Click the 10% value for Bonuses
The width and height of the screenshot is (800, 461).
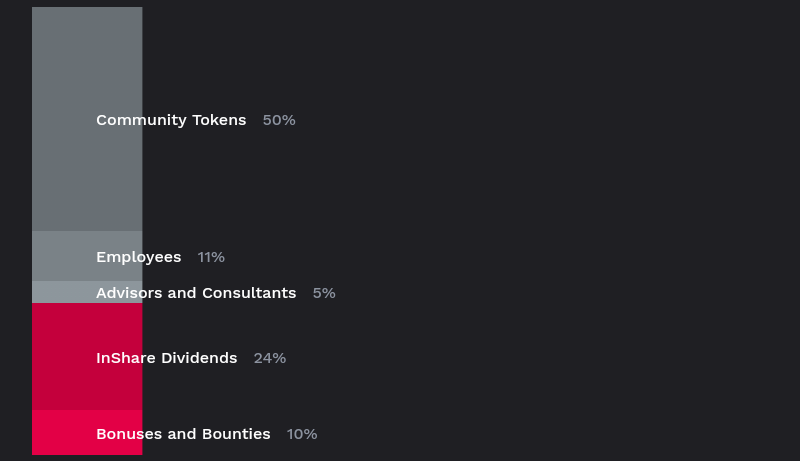point(302,434)
